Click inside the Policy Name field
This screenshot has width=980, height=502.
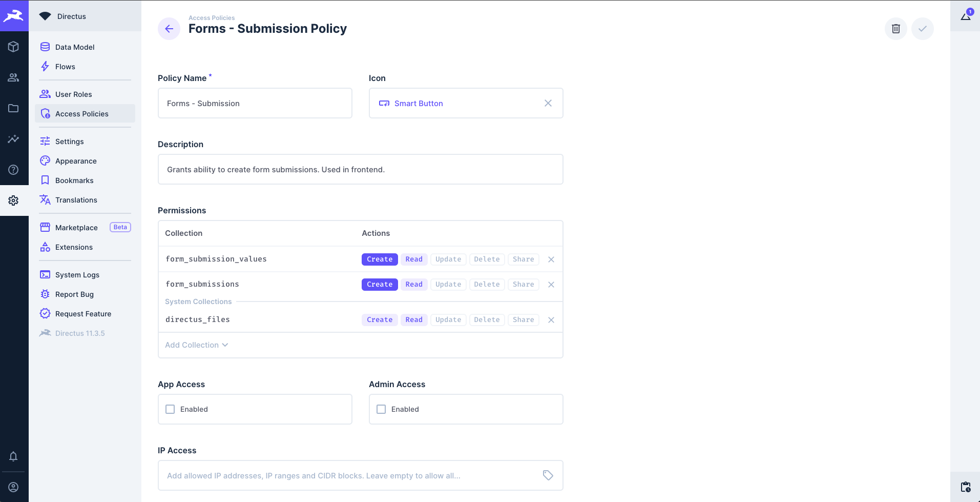pyautogui.click(x=255, y=103)
